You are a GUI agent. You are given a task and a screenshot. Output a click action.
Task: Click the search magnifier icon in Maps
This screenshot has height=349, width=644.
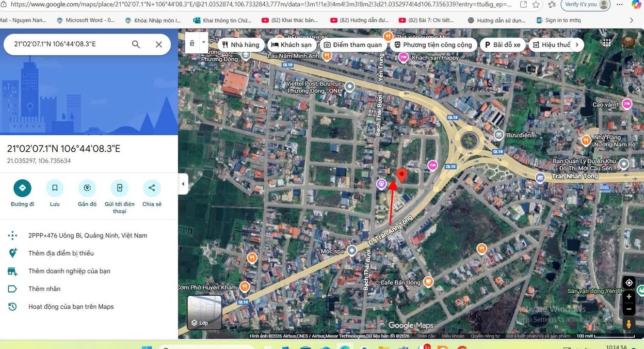[x=136, y=44]
